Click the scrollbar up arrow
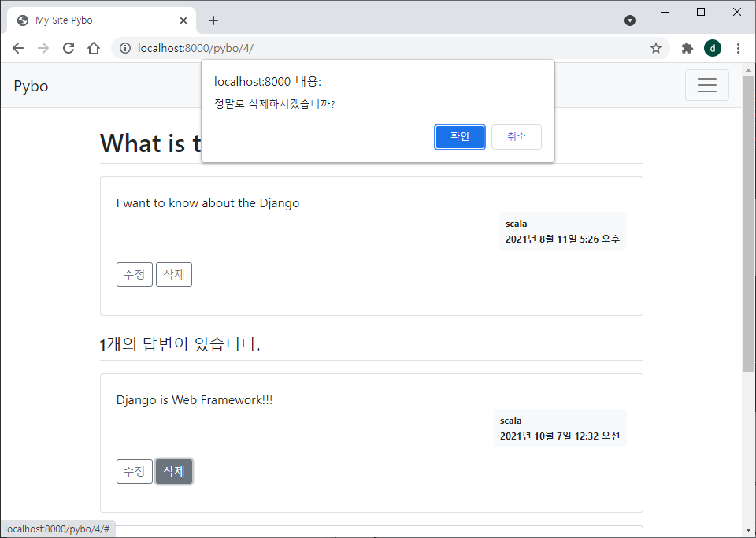756x538 pixels. tap(748, 70)
